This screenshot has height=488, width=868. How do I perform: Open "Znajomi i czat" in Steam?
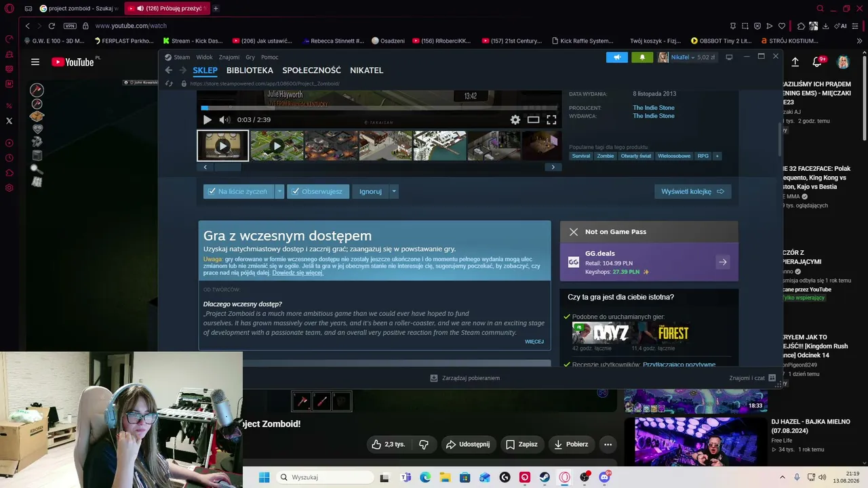[753, 378]
